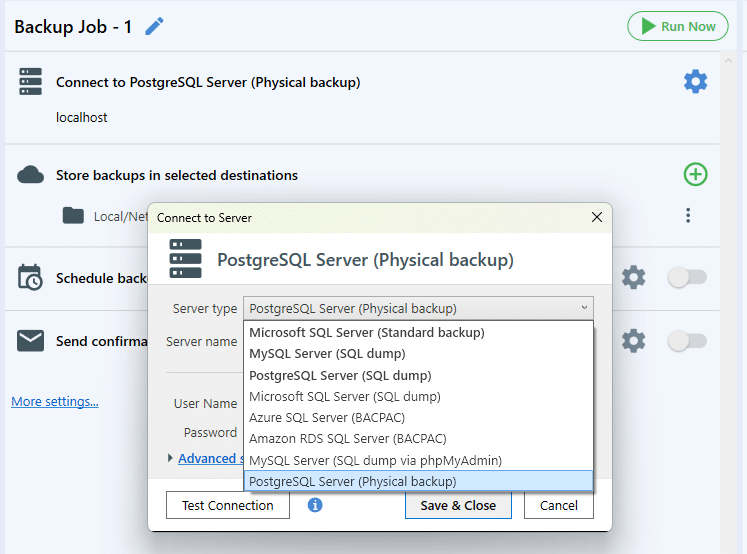Screen dimensions: 747x554
Task: Click the pencil icon to rename Backup Job
Action: coord(154,26)
